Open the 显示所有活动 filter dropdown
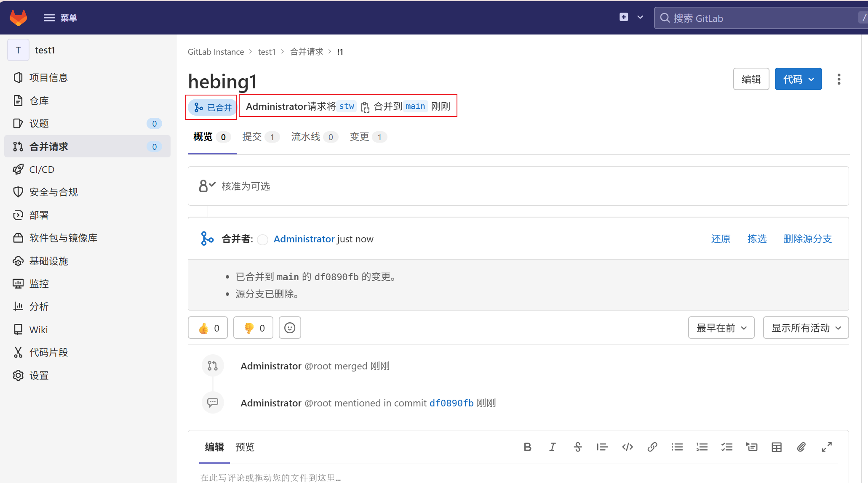Image resolution: width=868 pixels, height=483 pixels. [805, 328]
